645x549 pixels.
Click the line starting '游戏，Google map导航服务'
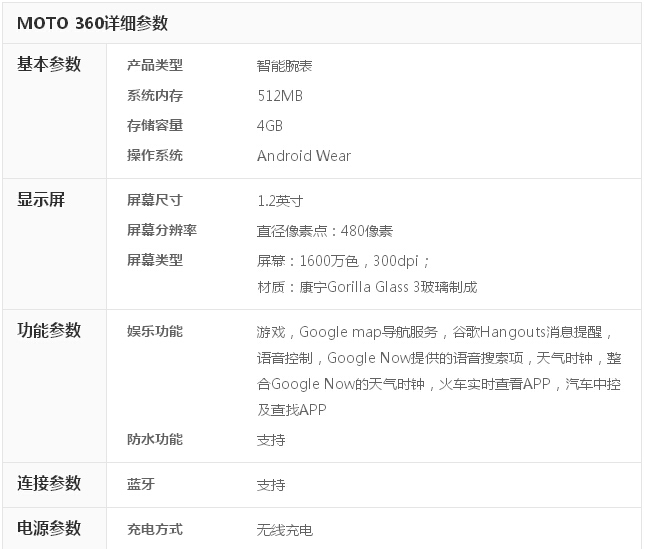coord(434,332)
